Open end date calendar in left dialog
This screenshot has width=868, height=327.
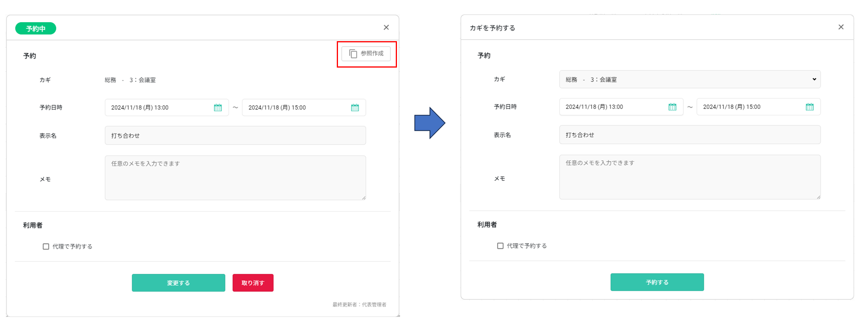pos(355,108)
